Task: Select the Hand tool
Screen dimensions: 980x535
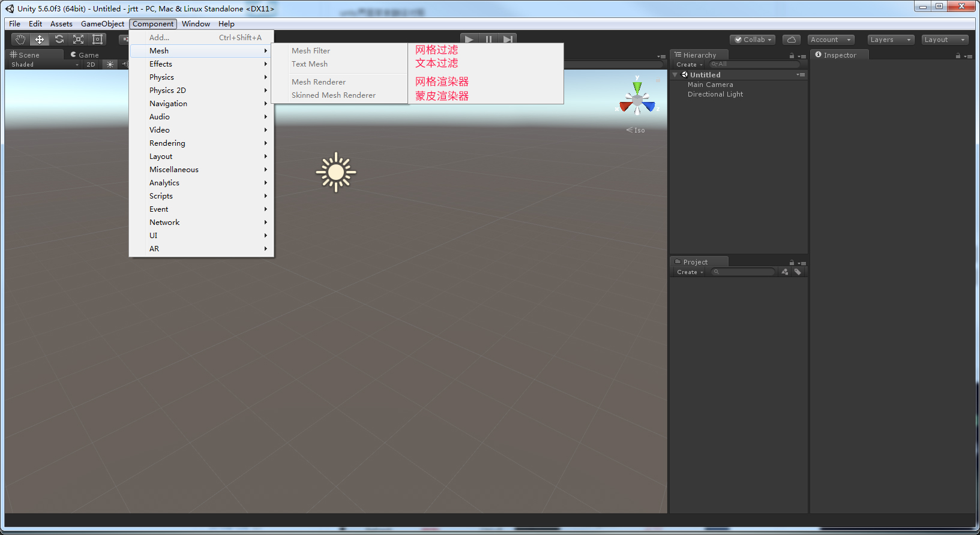Action: pos(20,40)
